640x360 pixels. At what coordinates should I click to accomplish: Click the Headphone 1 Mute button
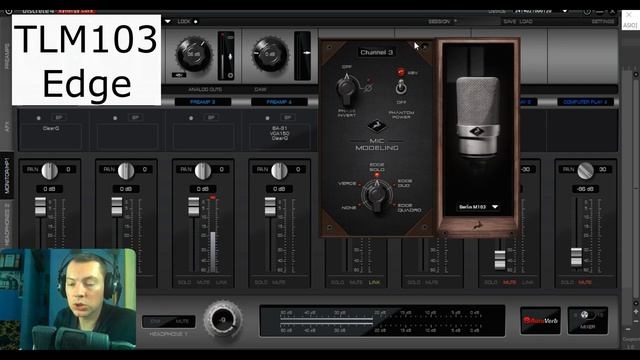tap(182, 322)
